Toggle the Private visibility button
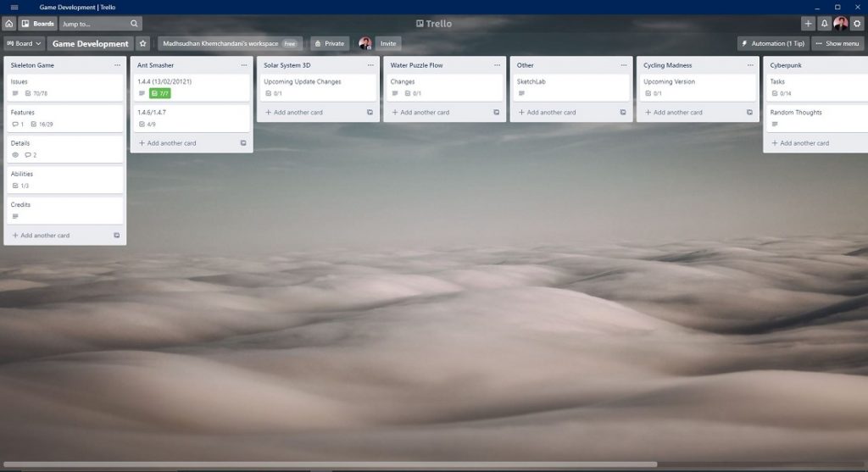 click(x=328, y=43)
